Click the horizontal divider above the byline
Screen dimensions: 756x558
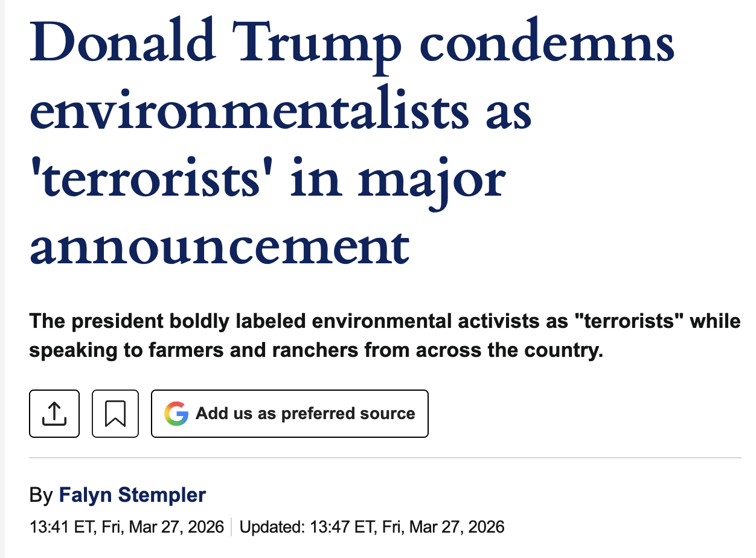coord(385,458)
